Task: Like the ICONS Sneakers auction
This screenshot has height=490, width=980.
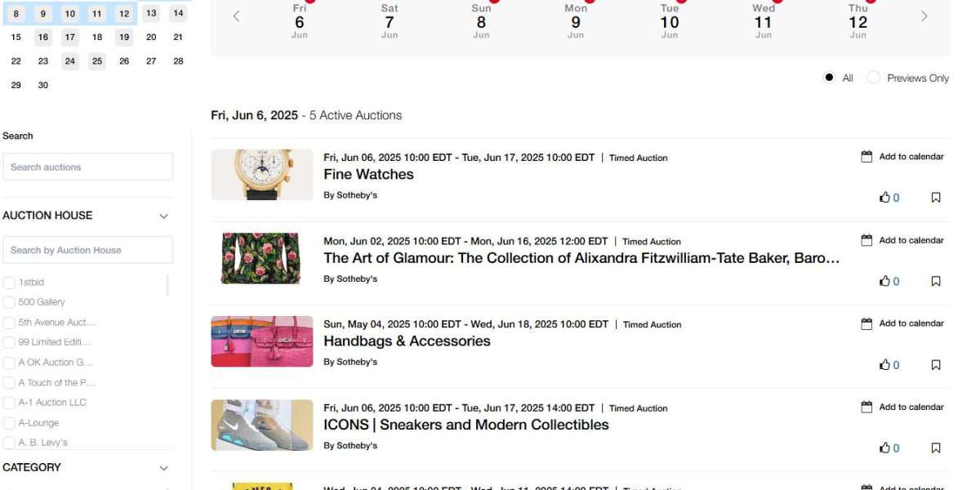Action: click(884, 448)
